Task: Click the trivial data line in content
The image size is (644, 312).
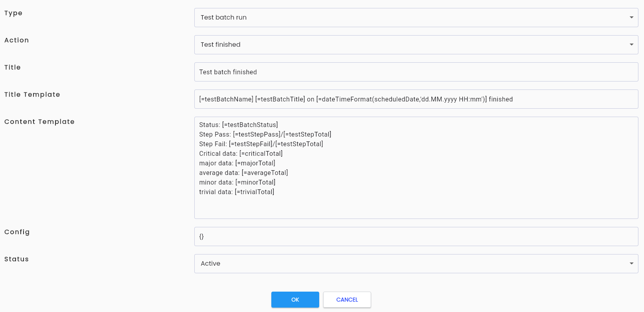Action: 237,192
